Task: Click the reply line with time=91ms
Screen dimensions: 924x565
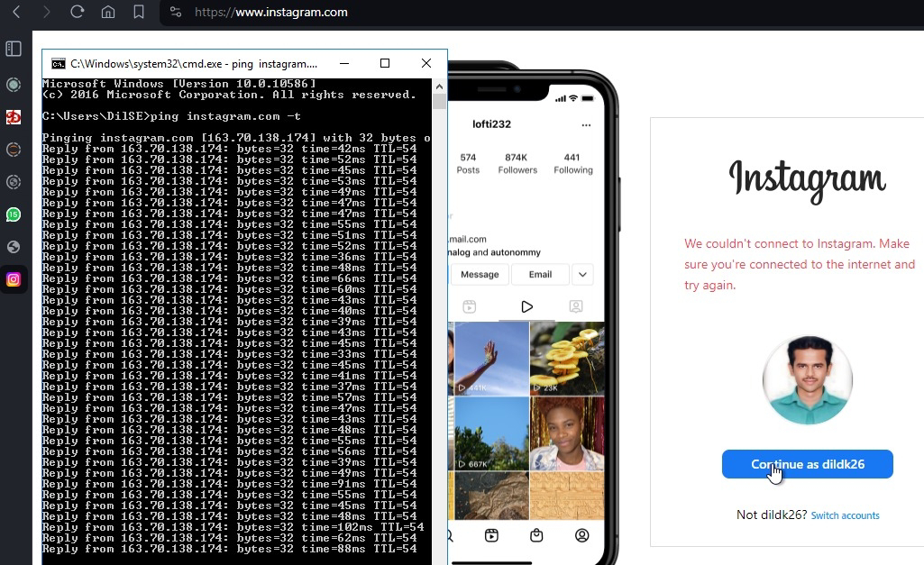Action: pyautogui.click(x=229, y=484)
